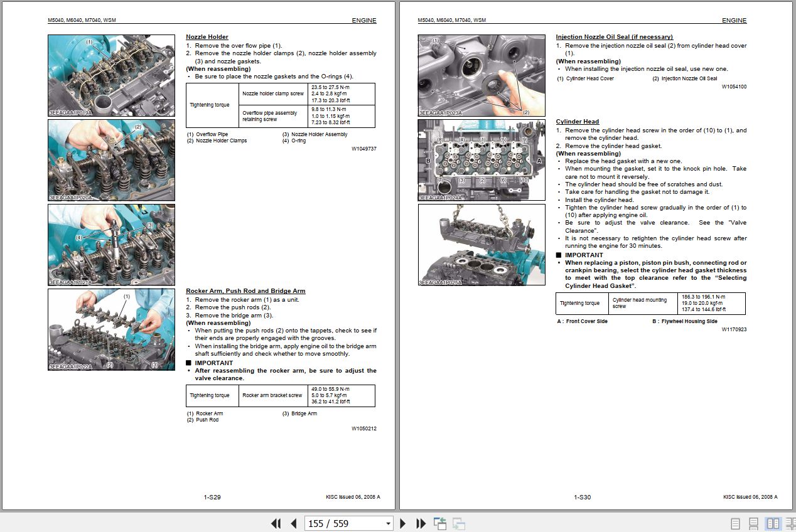The height and width of the screenshot is (532, 796).
Task: Click overflow pipe engine photo 3EEAGAA1P019A
Action: point(111,76)
